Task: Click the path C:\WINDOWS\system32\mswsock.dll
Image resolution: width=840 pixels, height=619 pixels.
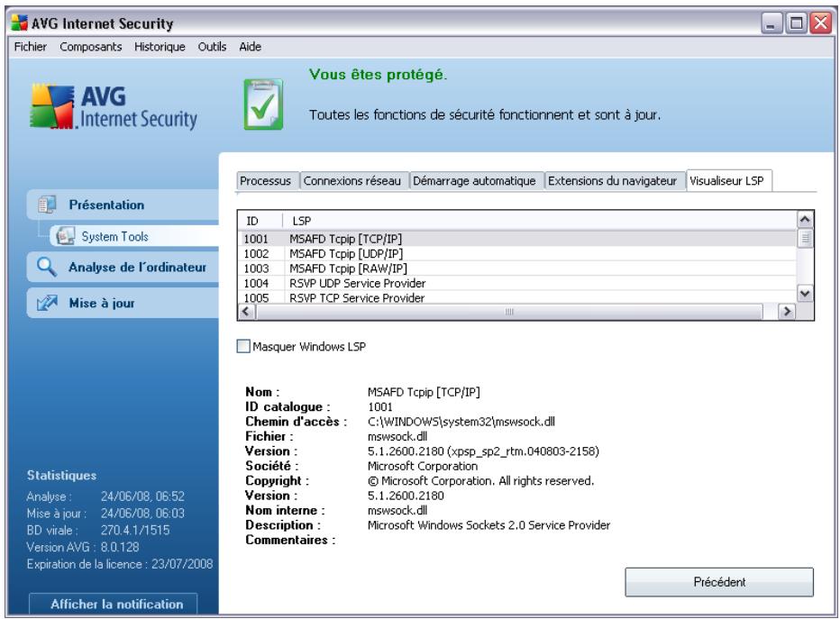Action: click(461, 422)
